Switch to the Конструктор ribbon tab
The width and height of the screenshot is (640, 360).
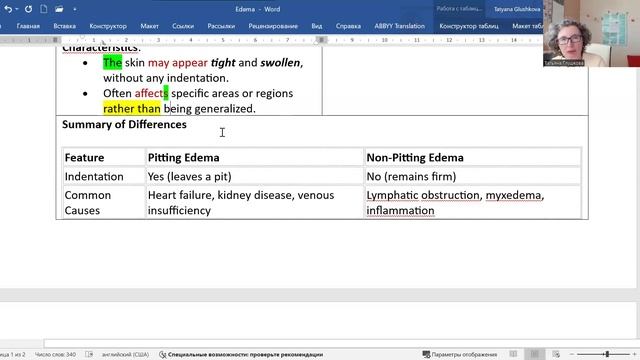tap(108, 26)
